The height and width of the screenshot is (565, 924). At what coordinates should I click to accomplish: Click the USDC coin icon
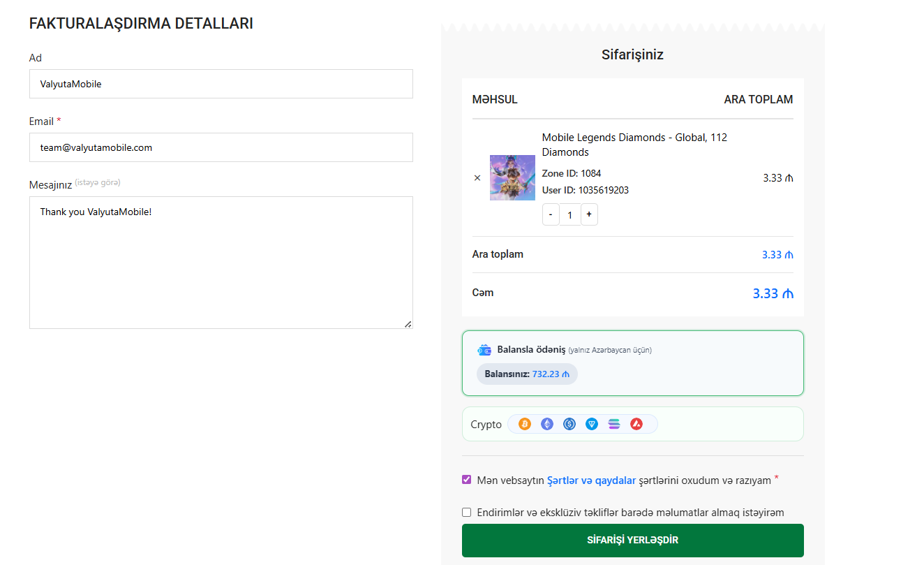point(569,424)
